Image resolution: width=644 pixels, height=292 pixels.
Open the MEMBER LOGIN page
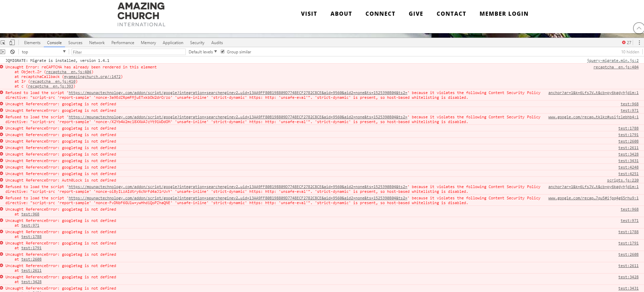click(x=504, y=14)
